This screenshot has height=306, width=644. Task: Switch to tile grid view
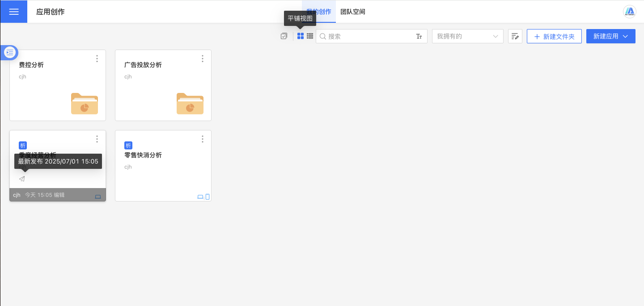[301, 36]
